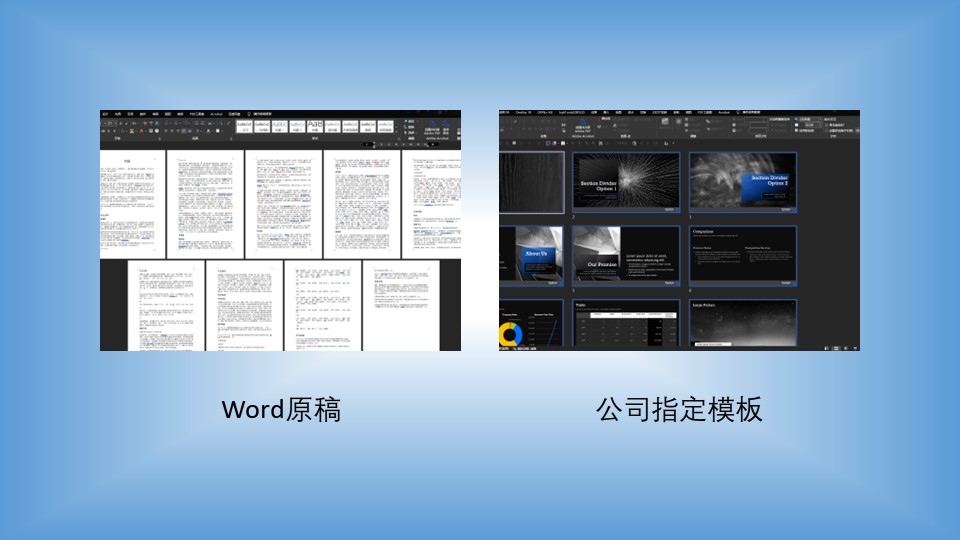The image size is (960, 540).
Task: Click the Create Adobe PDF icon in Word ribbon
Action: 432,127
